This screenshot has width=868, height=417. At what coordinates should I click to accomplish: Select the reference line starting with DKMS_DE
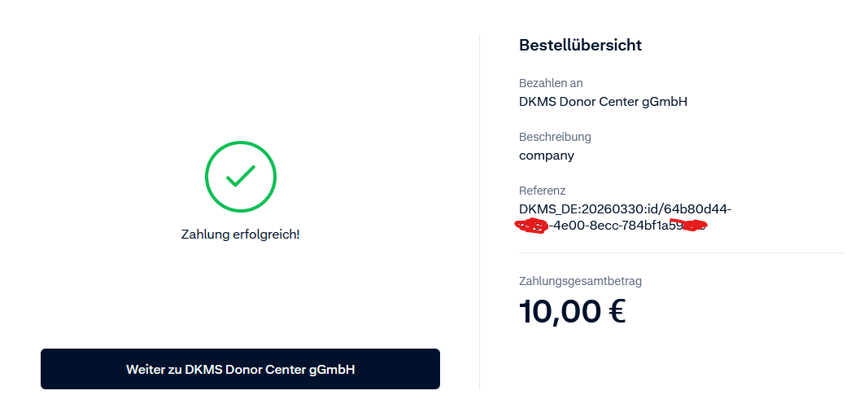point(625,209)
